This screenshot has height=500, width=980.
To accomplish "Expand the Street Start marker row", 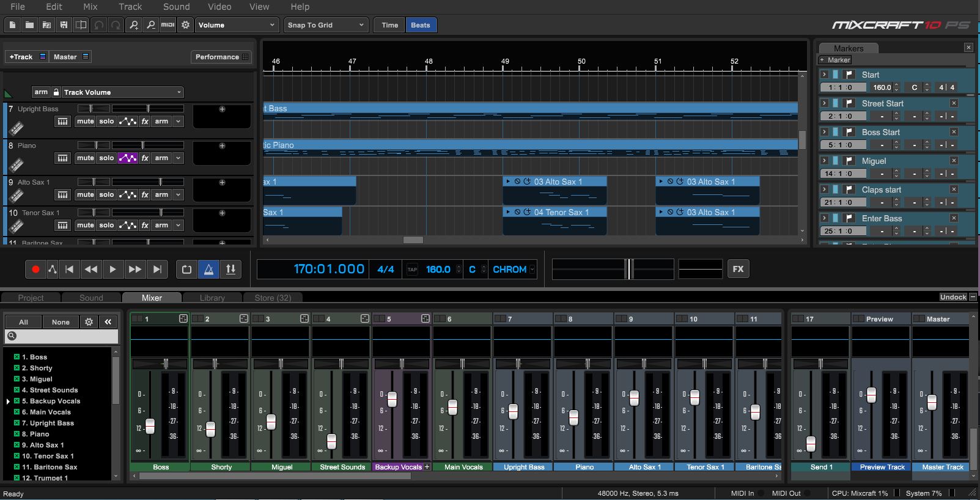I will 824,103.
